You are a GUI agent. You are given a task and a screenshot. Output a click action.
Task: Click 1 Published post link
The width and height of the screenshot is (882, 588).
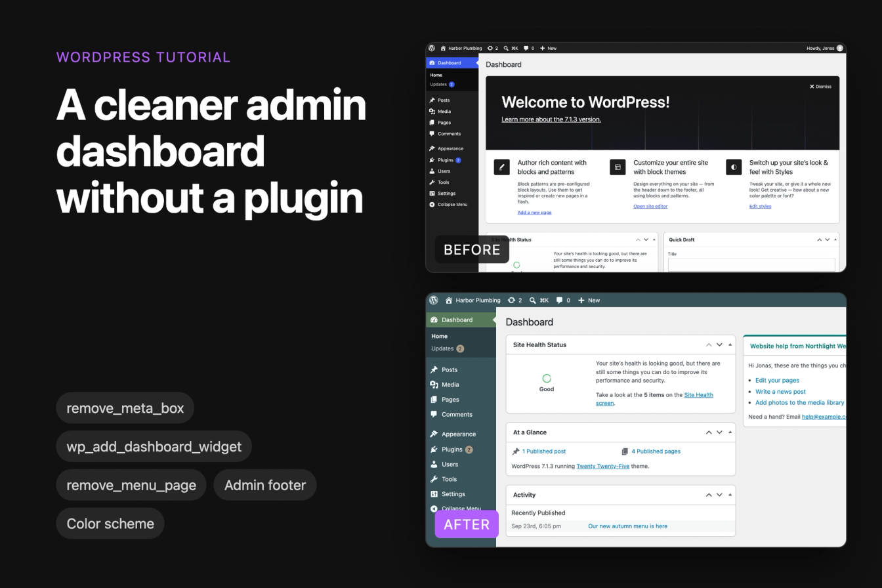(544, 451)
